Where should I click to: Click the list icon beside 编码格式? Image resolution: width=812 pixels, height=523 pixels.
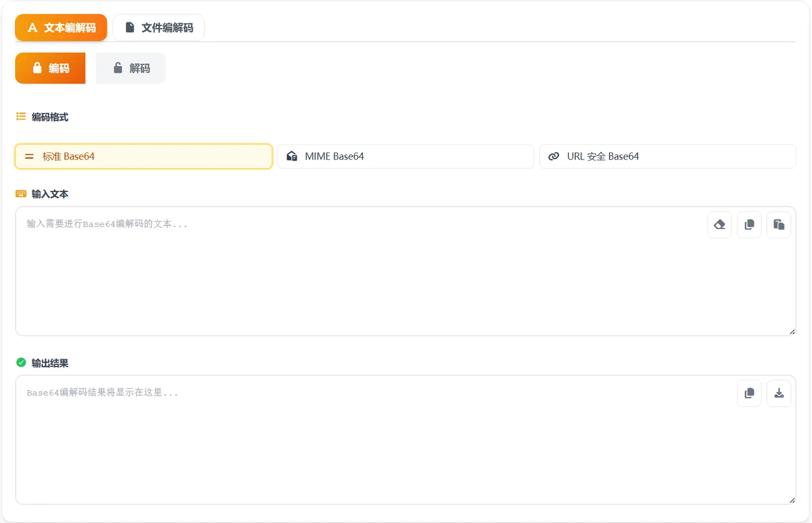pos(21,117)
